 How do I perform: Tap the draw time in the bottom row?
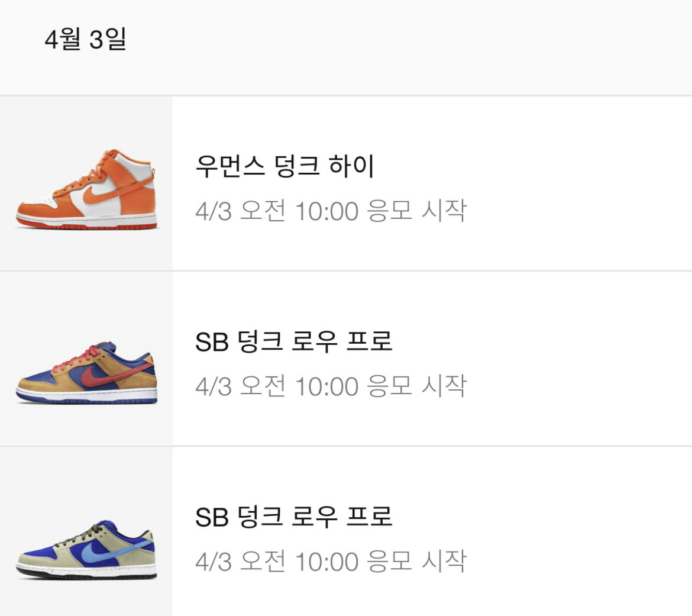[x=331, y=561]
